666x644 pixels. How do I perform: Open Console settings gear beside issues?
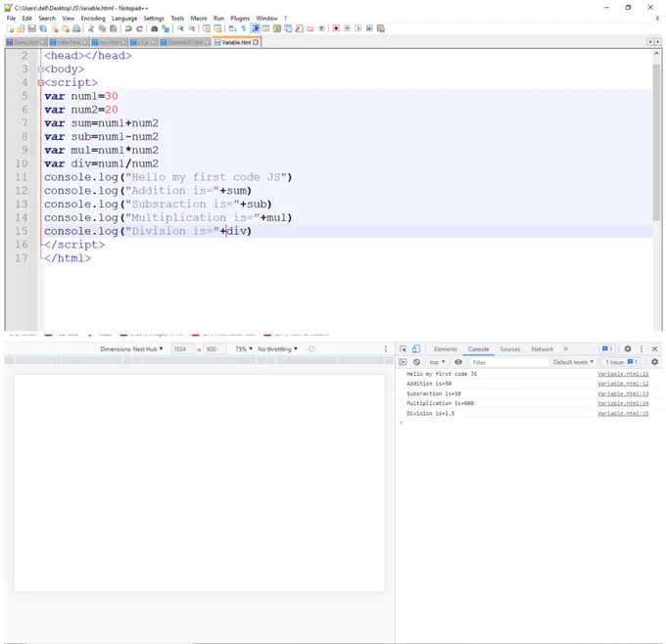tap(654, 362)
